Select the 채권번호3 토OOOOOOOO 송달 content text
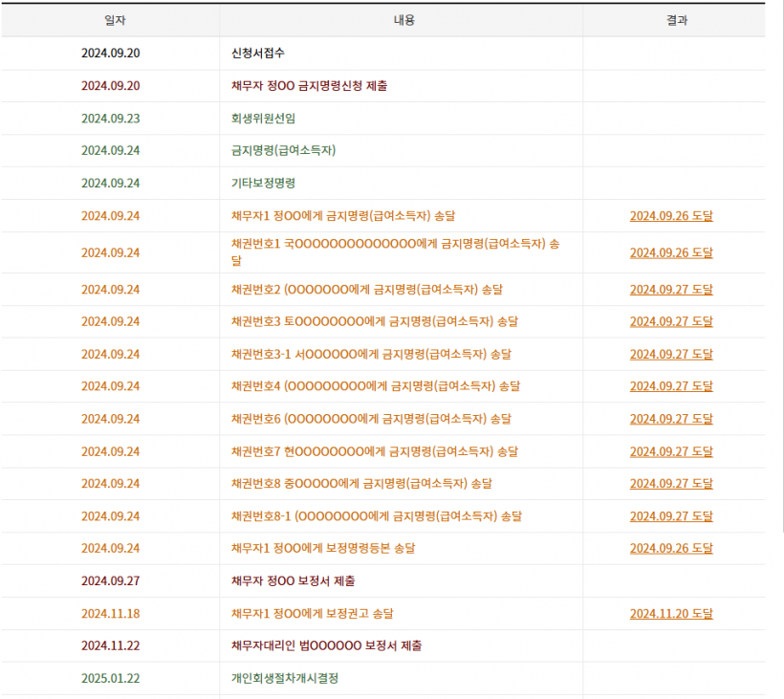 point(375,321)
